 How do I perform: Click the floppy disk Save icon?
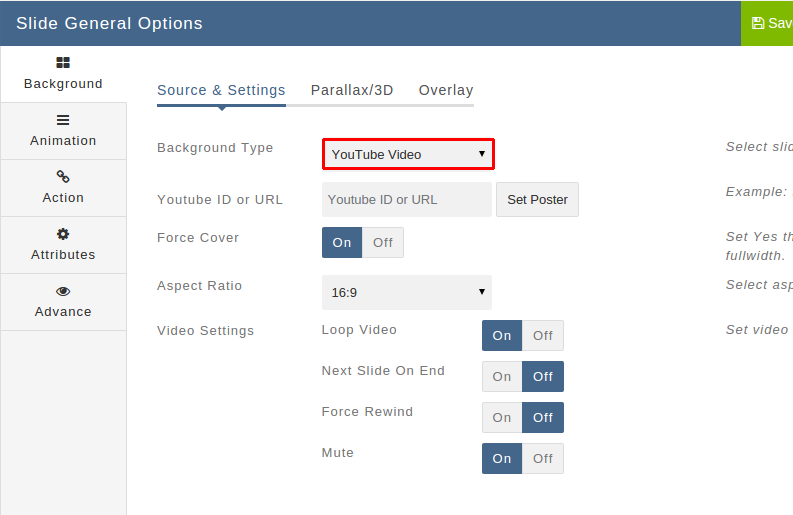click(758, 23)
